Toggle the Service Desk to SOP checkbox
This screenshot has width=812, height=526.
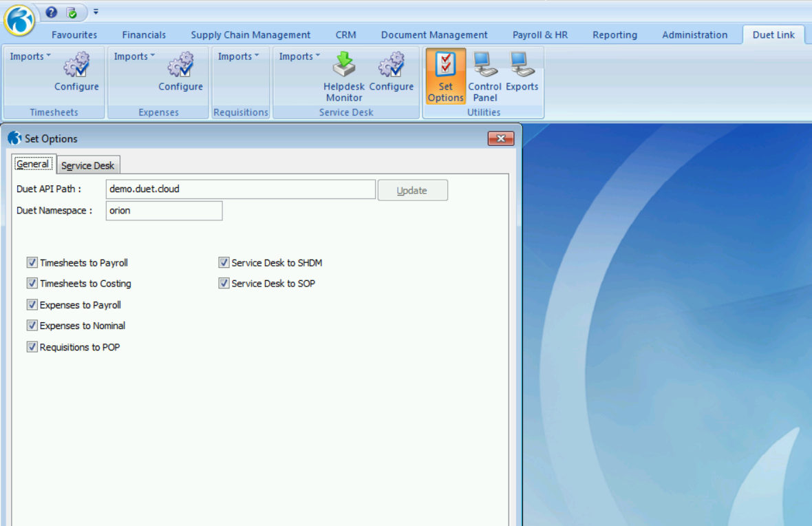tap(224, 284)
